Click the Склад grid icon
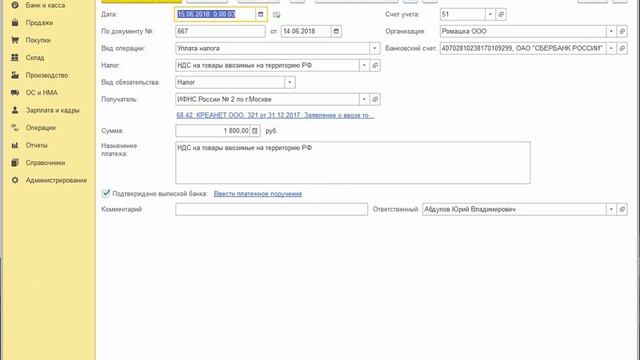Image resolution: width=640 pixels, height=360 pixels. click(15, 58)
